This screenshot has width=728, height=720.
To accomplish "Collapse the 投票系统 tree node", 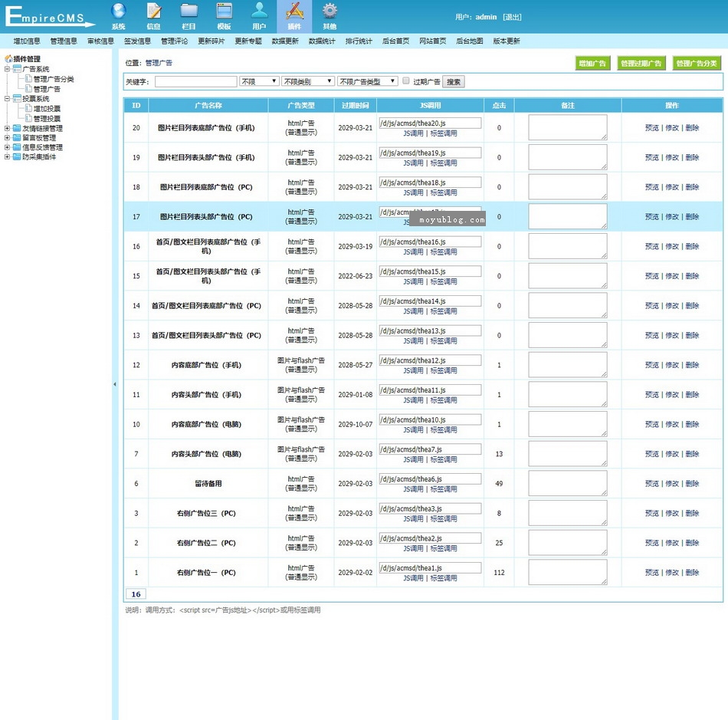I will click(x=7, y=98).
